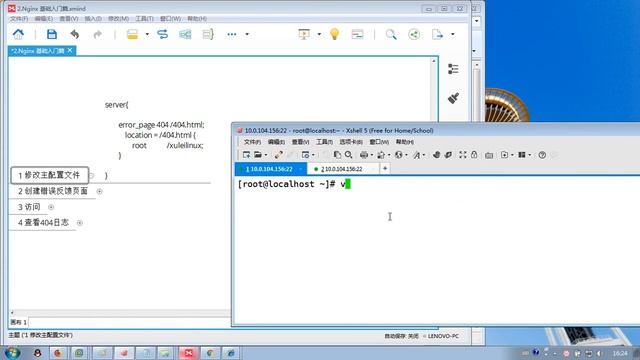Click the error_page 404 /404.html text

click(161, 125)
